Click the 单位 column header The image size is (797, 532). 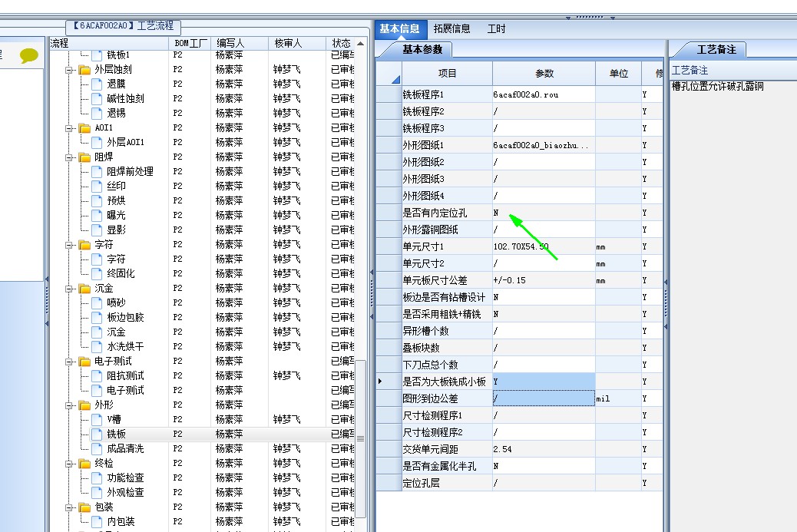tap(619, 74)
